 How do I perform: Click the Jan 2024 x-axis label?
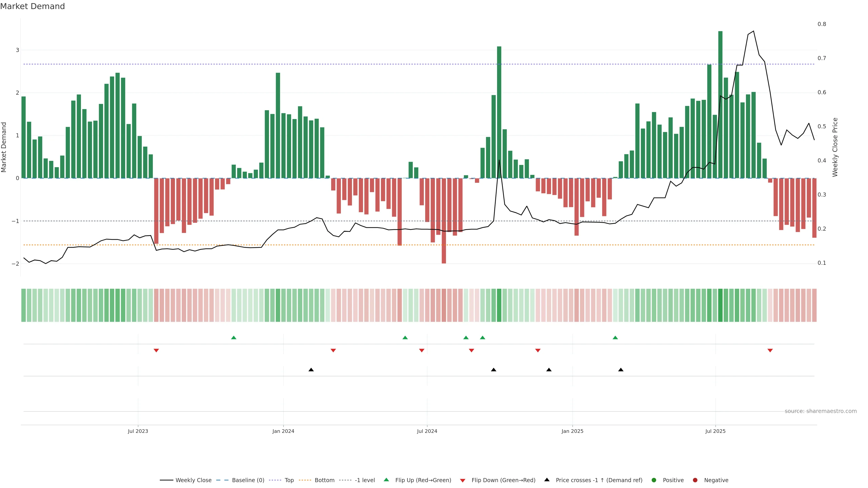pos(283,431)
